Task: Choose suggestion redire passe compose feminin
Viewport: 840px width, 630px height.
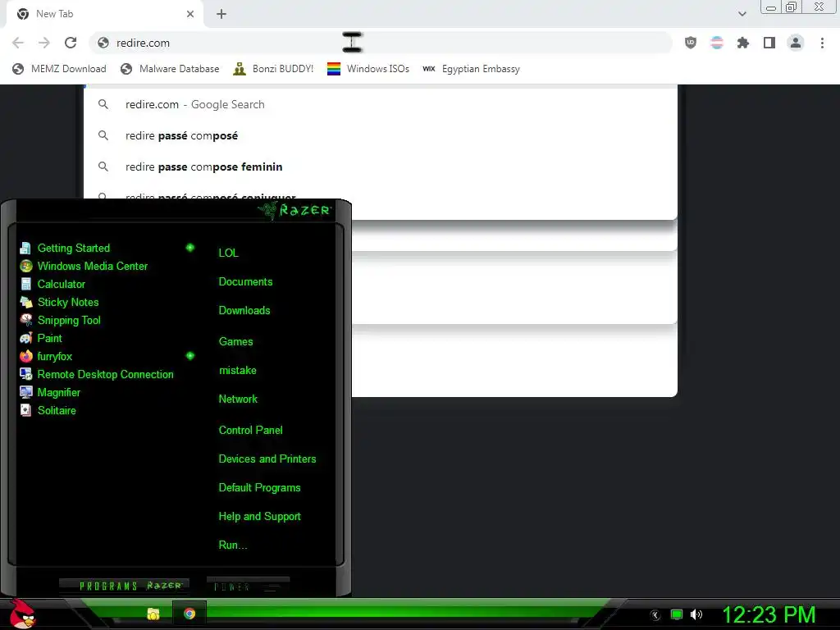Action: [x=381, y=167]
